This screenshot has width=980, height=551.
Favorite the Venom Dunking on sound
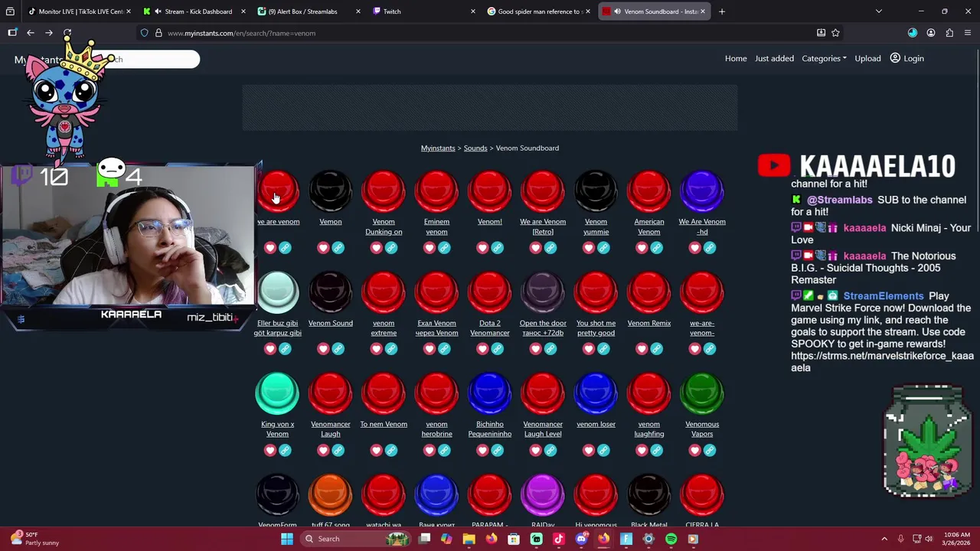pos(376,248)
